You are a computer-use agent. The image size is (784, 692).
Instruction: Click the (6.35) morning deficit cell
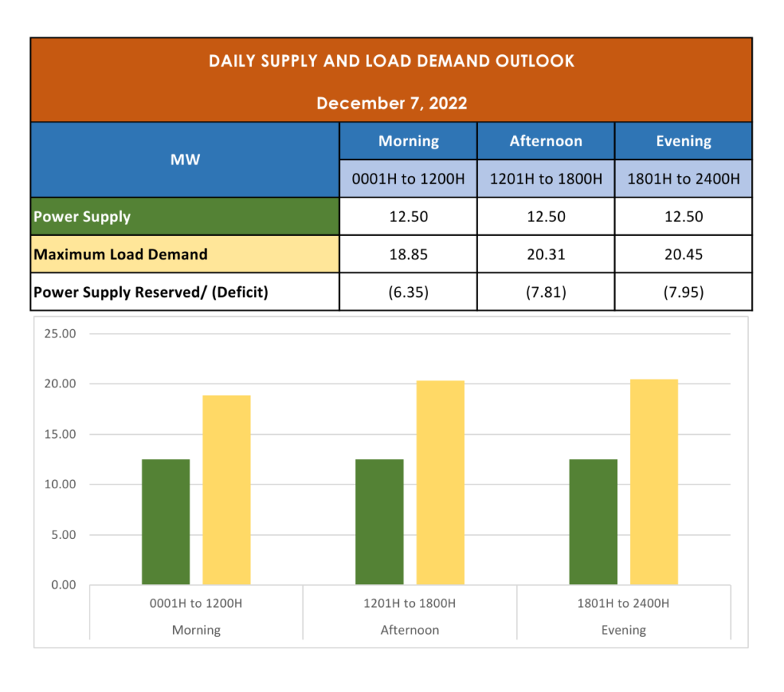[x=408, y=292]
